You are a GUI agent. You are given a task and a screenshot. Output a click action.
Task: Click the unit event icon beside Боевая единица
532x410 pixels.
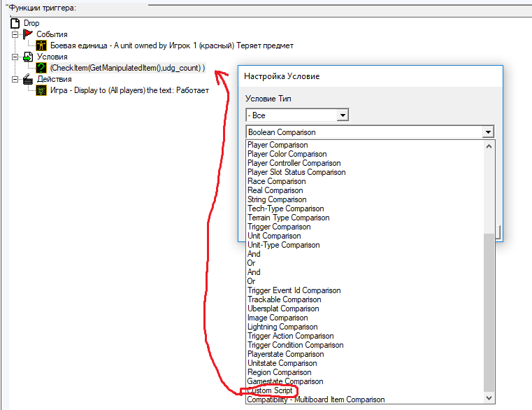click(41, 45)
